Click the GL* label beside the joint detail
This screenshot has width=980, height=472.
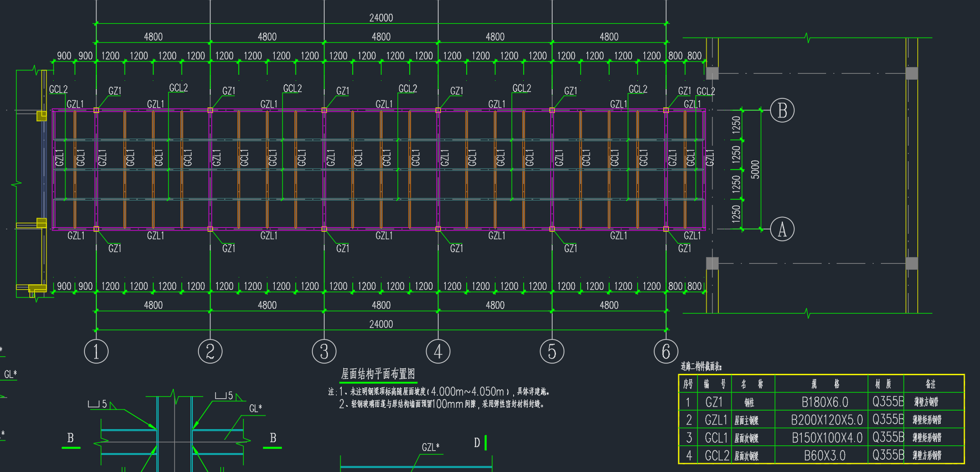pyautogui.click(x=256, y=408)
